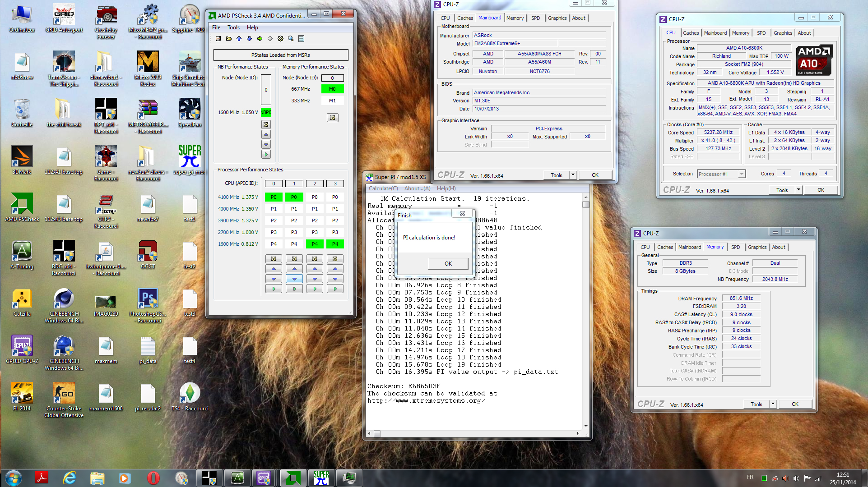Select P1 state for CPU 0
The image size is (868, 487).
pos(274,209)
